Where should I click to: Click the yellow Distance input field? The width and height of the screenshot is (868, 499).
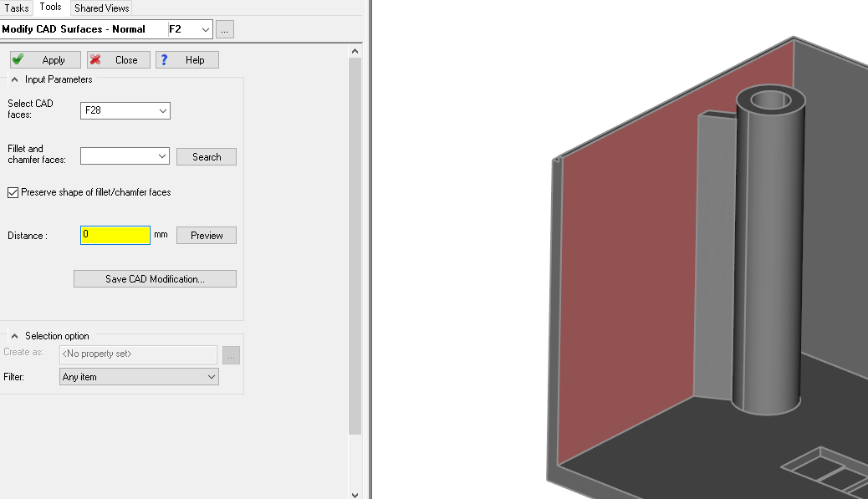pos(115,235)
